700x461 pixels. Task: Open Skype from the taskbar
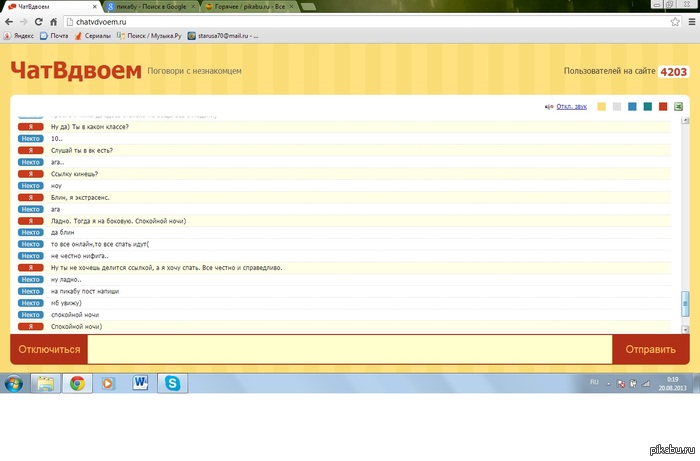click(172, 383)
